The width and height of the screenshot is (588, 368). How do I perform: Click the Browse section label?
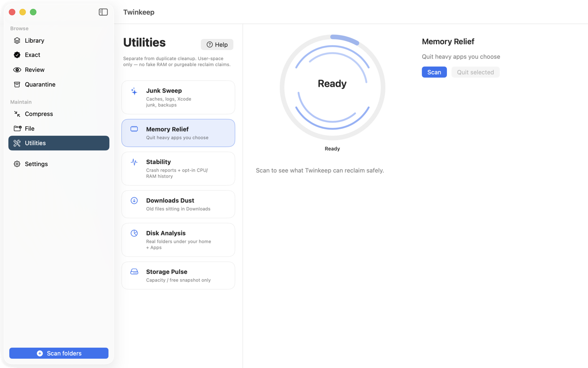pyautogui.click(x=19, y=29)
